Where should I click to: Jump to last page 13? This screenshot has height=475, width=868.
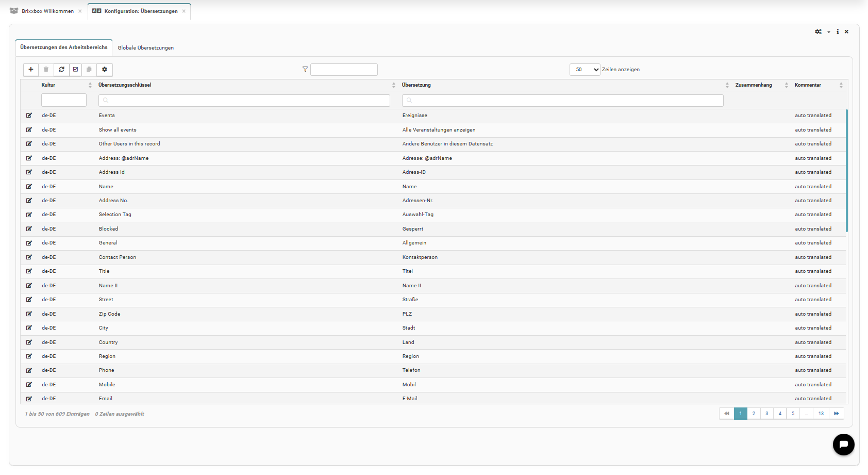coord(821,414)
